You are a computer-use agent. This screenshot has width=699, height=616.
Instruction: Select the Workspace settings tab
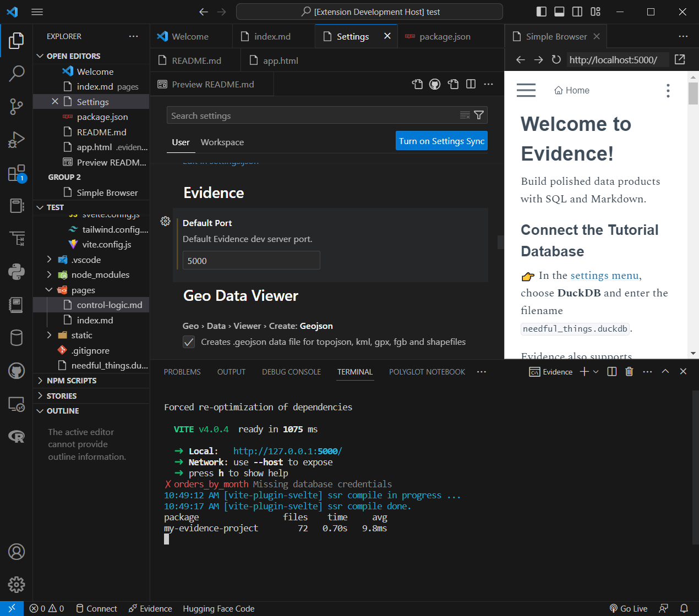pyautogui.click(x=222, y=142)
